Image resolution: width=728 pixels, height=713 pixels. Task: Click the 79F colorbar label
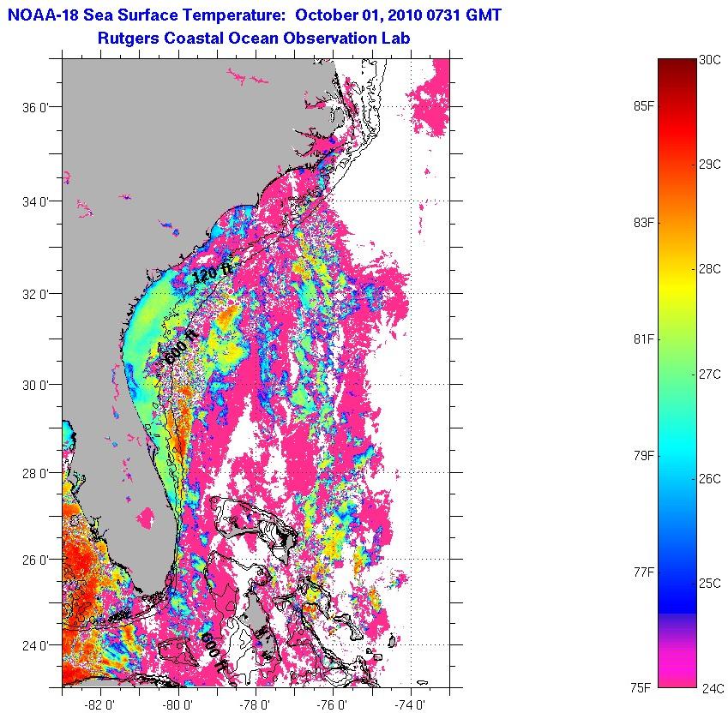(x=643, y=456)
